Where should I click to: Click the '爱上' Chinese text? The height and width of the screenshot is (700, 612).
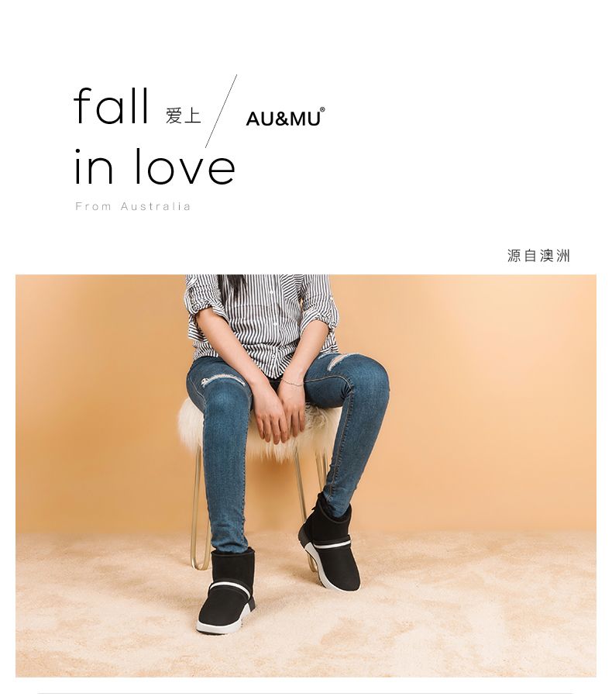point(184,116)
